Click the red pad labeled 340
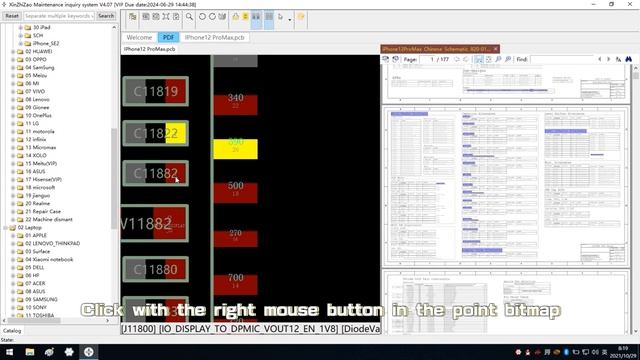Image resolution: width=640 pixels, height=360 pixels. coord(236,105)
